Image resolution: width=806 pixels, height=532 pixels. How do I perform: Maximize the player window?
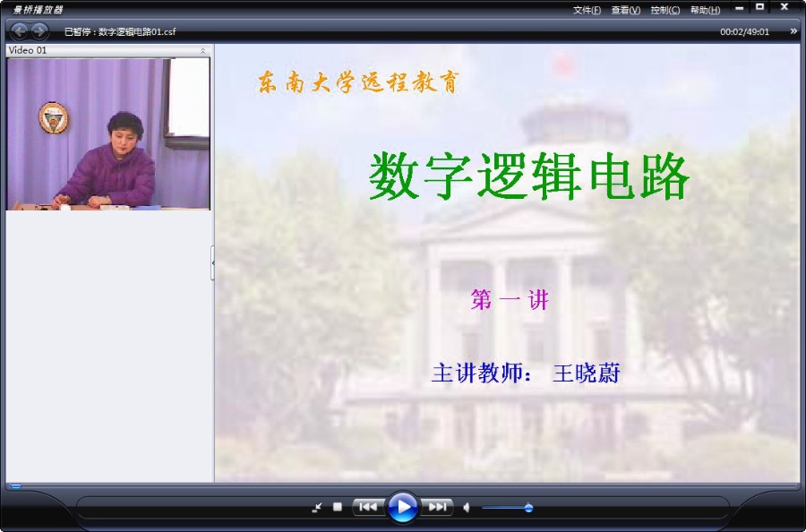pos(759,7)
